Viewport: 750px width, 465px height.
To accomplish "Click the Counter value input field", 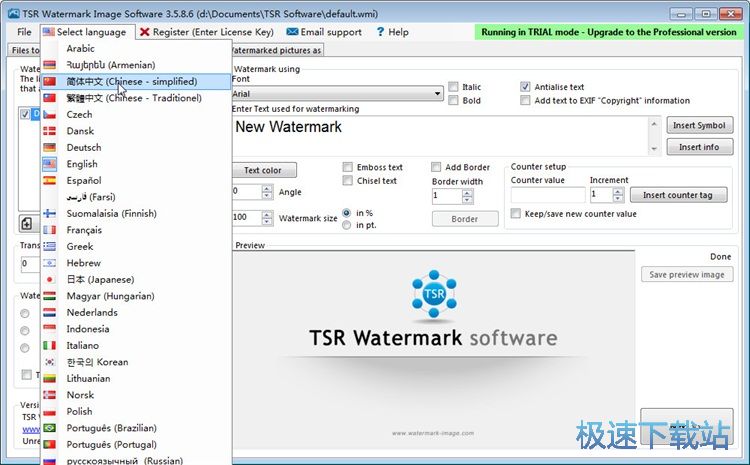I will [x=548, y=195].
